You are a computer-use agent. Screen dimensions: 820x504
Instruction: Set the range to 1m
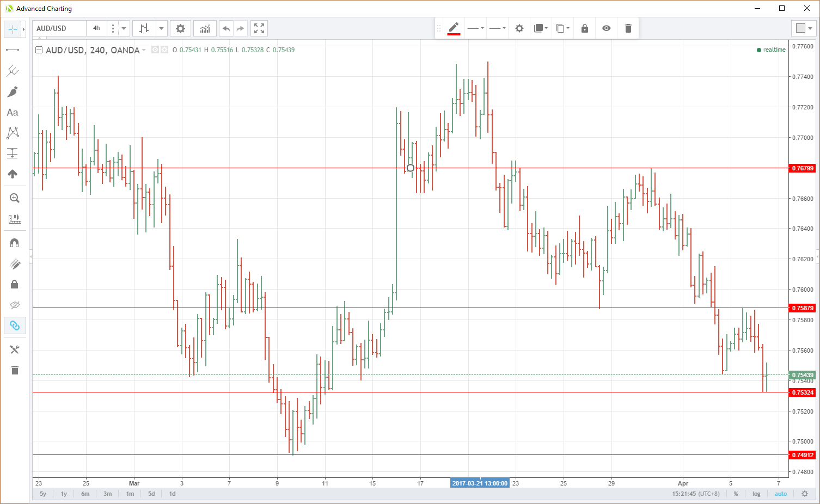[130, 494]
